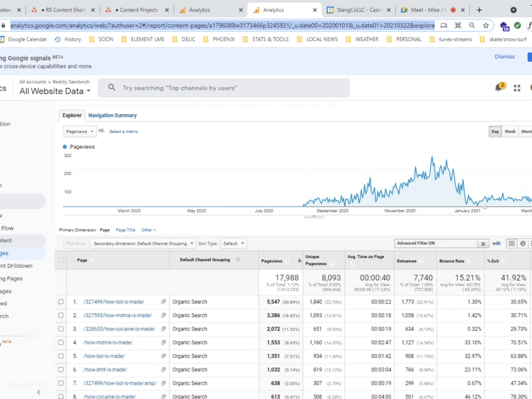Switch to RS Content Short browser tab
Image resolution: width=532 pixels, height=399 pixels.
[63, 10]
